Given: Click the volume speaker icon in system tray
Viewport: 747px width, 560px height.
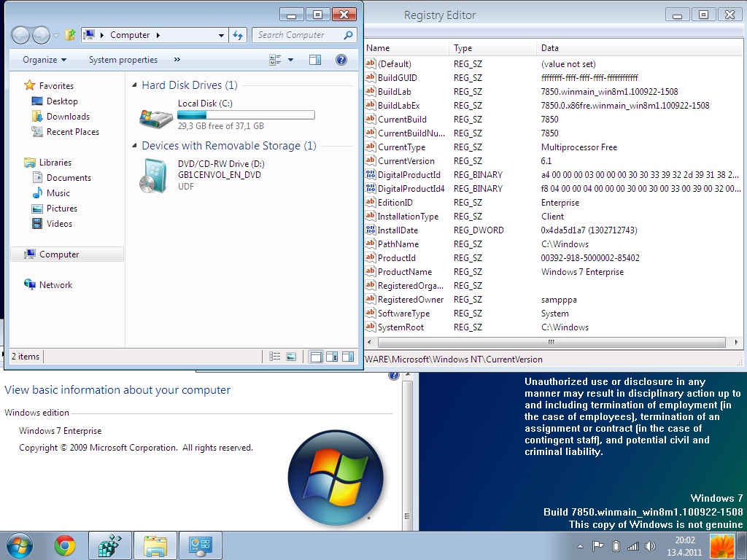Looking at the screenshot, I should (x=651, y=546).
